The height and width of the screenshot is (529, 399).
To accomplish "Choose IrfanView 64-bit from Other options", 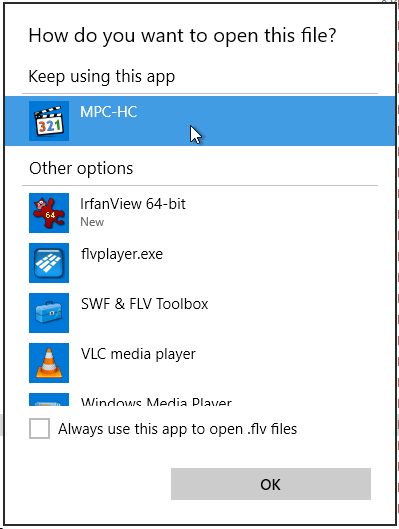I will (200, 213).
